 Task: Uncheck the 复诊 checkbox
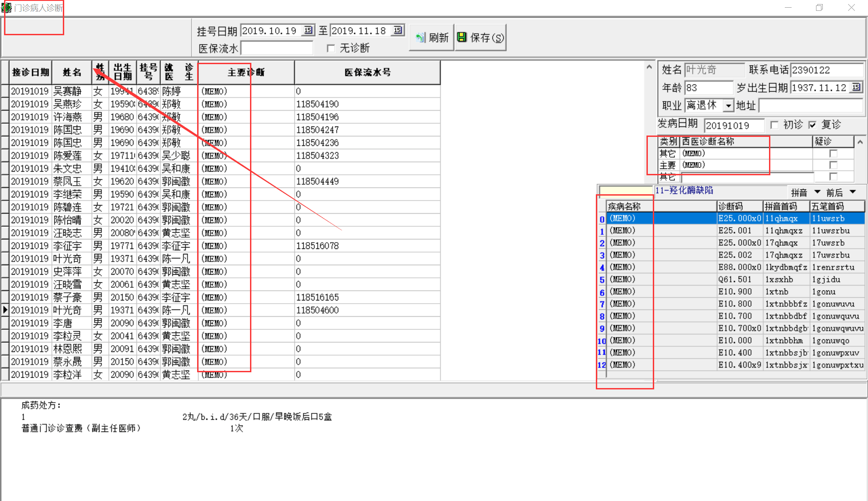coord(812,125)
